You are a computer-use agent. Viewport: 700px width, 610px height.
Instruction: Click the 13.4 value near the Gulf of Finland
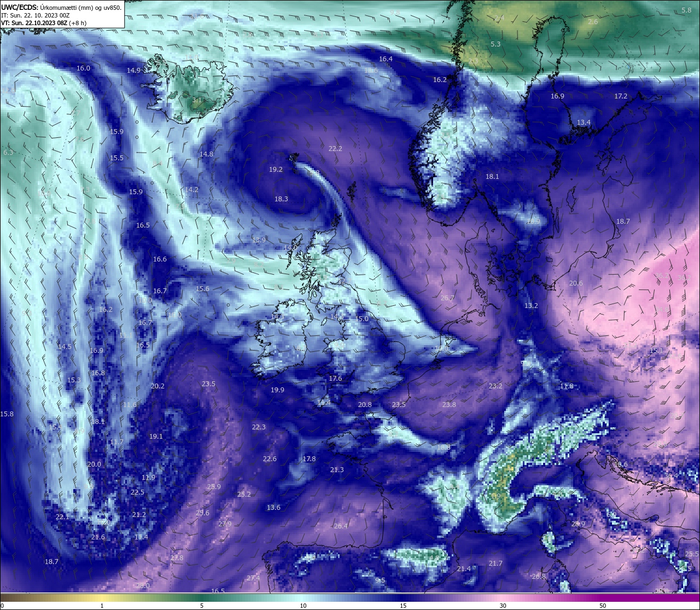pos(584,123)
